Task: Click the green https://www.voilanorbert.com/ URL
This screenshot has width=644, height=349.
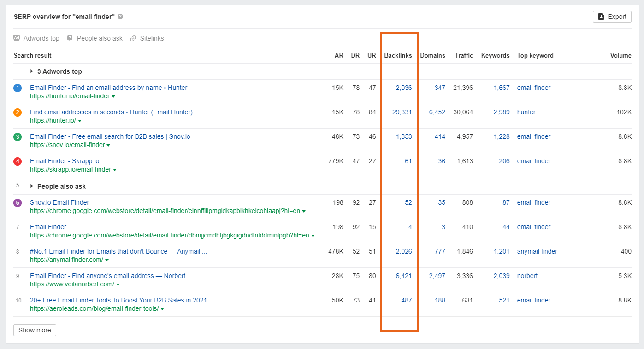Action: (x=72, y=284)
